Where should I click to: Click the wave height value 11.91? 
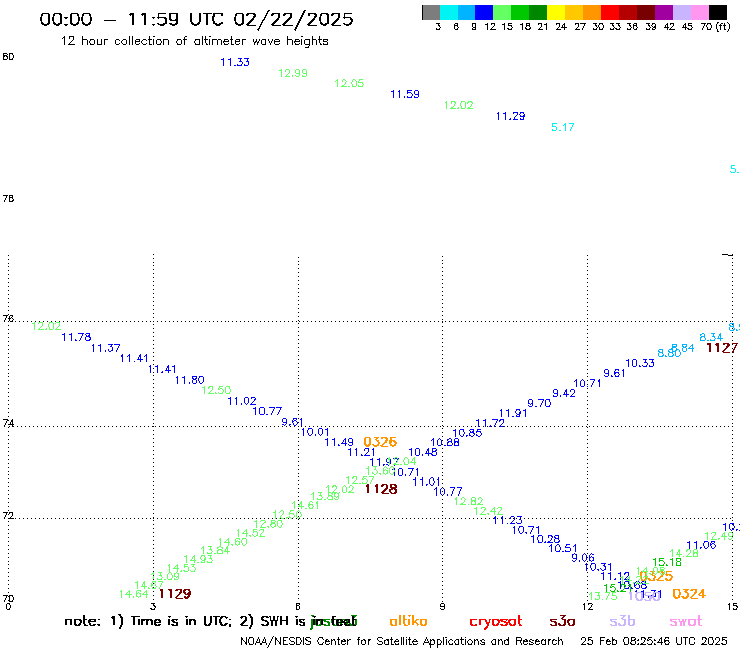click(513, 414)
